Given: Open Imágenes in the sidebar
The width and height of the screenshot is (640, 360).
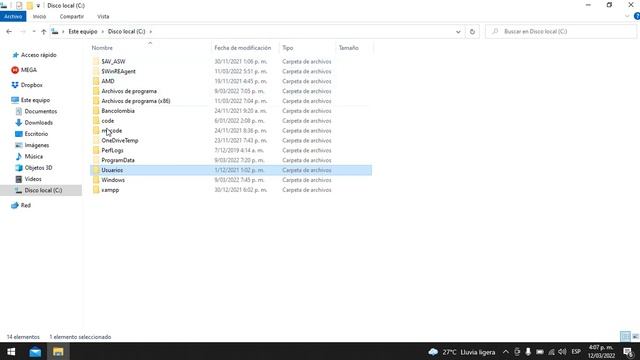Looking at the screenshot, I should [x=37, y=145].
